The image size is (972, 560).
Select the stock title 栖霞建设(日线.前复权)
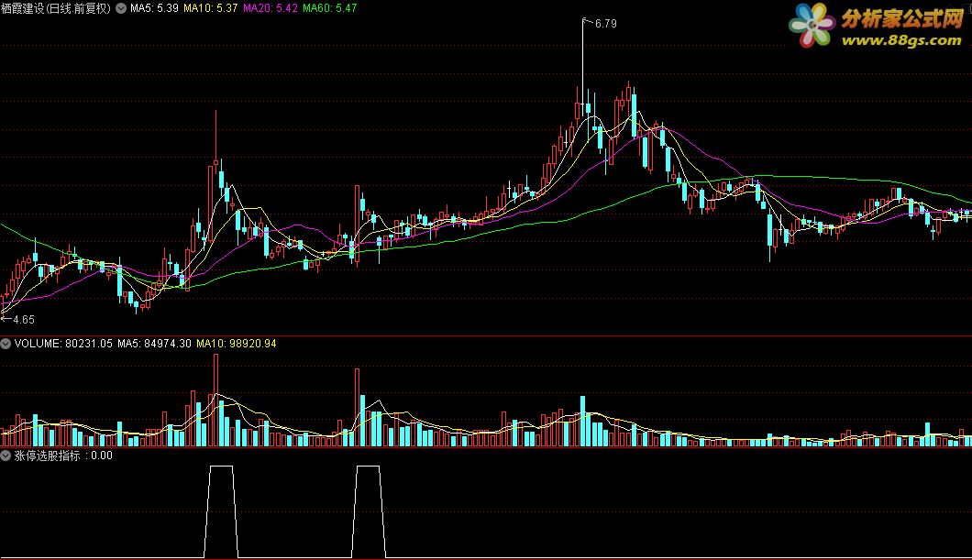point(56,8)
